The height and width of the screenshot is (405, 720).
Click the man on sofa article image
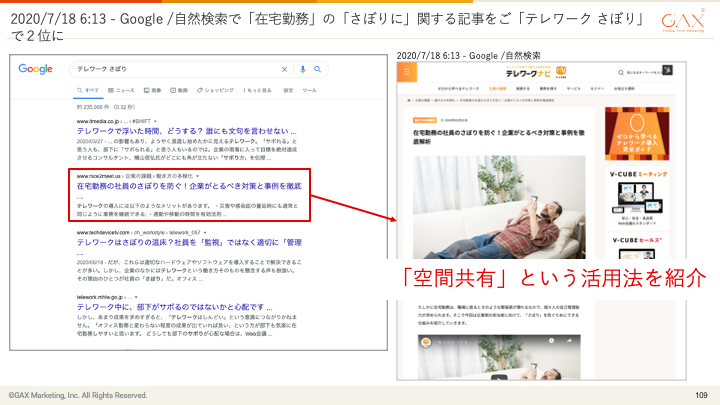click(499, 207)
